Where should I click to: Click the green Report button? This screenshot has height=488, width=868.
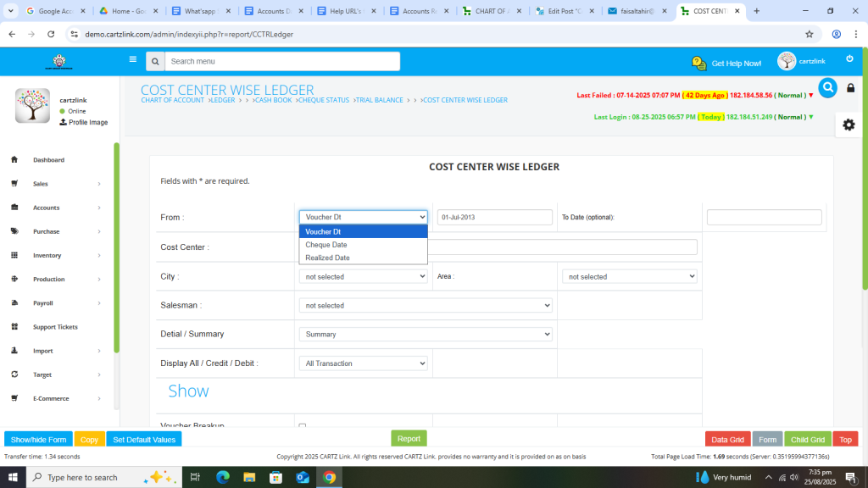(409, 439)
